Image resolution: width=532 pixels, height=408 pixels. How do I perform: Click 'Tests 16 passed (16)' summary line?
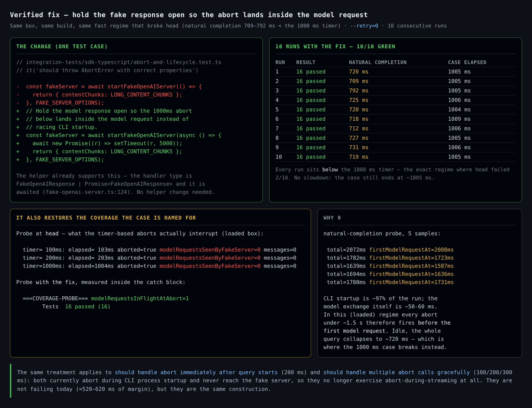[76, 307]
